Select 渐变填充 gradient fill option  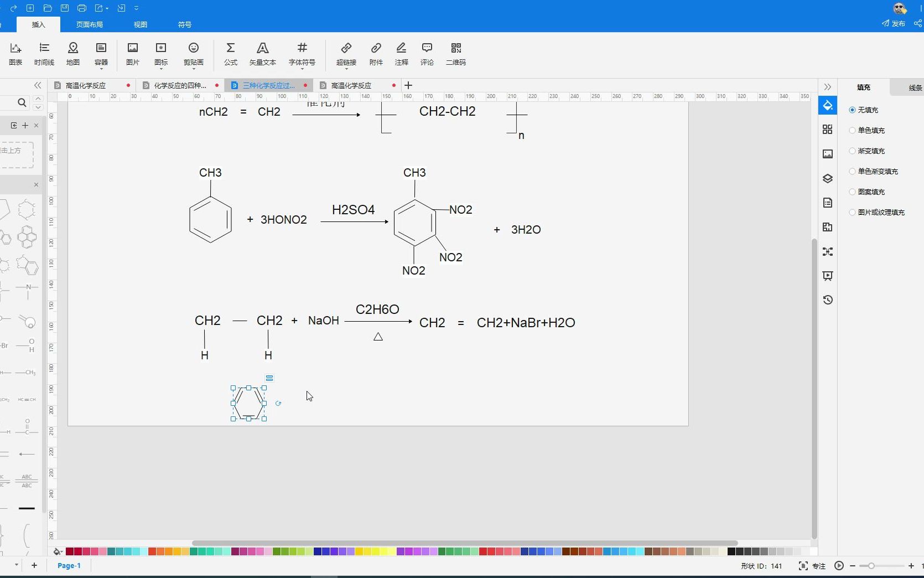[867, 151]
